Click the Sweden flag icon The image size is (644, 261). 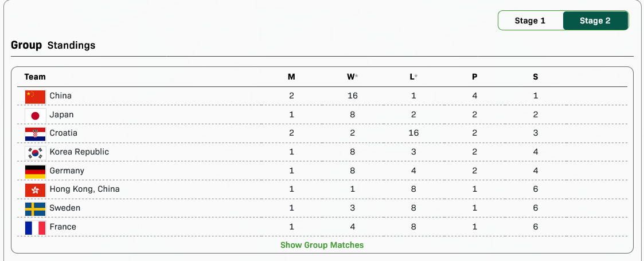click(x=35, y=208)
